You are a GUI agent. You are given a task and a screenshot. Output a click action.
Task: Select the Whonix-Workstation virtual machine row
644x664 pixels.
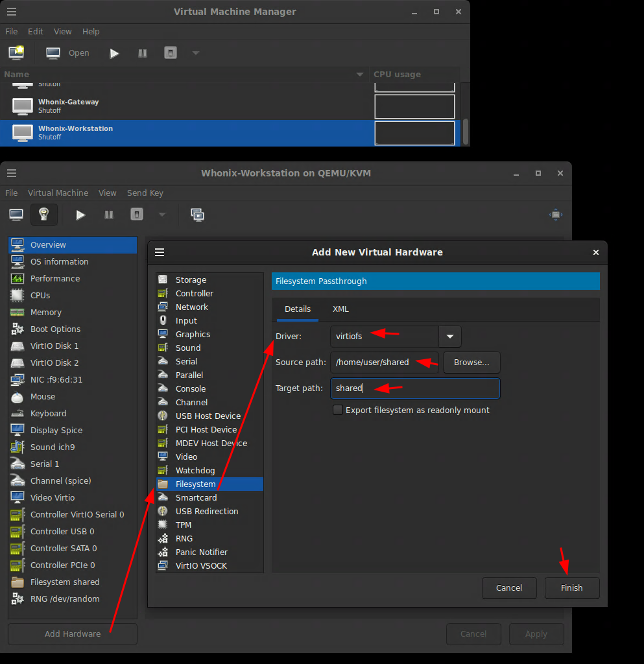click(230, 133)
